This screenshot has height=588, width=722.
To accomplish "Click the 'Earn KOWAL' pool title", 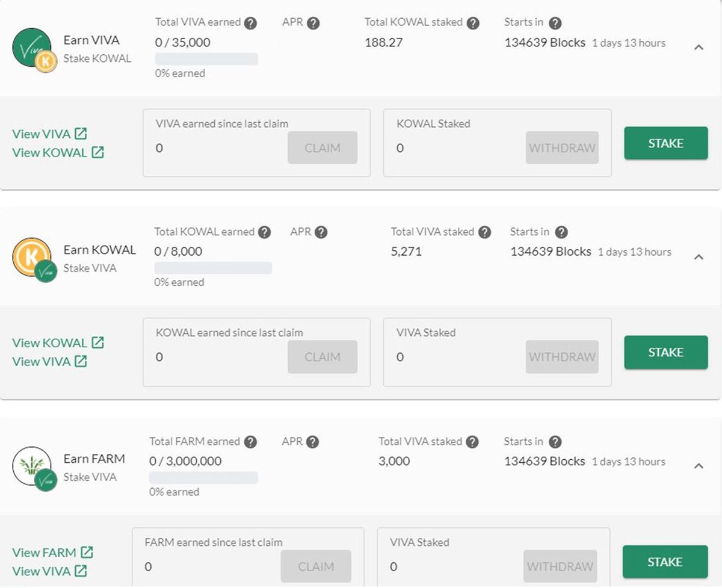I will (100, 250).
